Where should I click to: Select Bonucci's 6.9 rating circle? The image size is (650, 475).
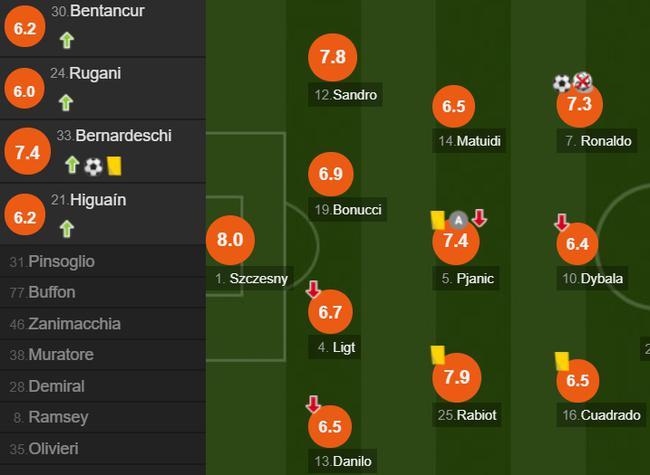(x=331, y=174)
